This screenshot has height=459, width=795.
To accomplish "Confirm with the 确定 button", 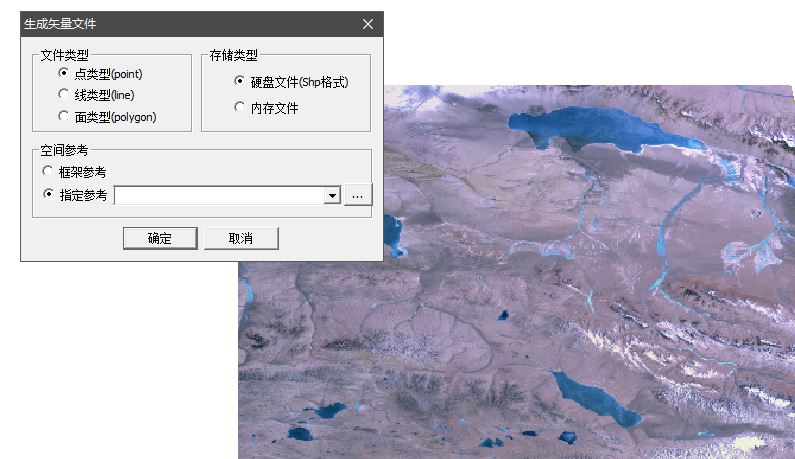I will [x=160, y=238].
